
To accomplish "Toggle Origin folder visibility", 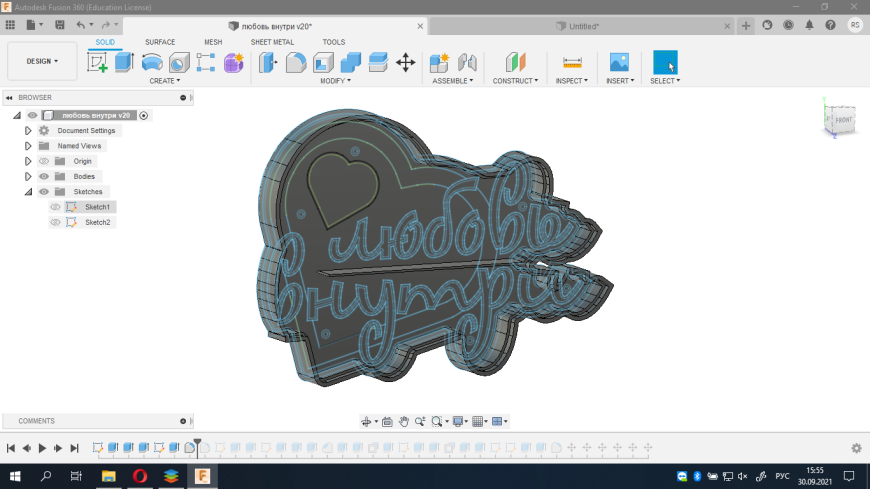I will (44, 161).
